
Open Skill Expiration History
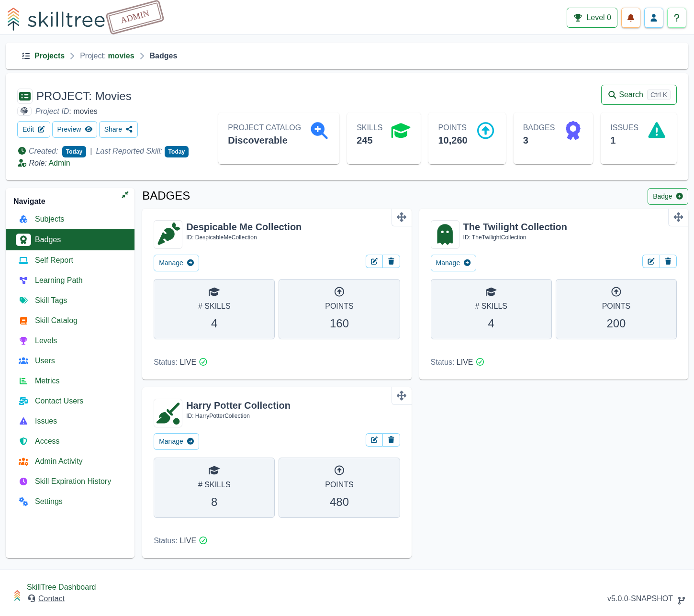point(70,482)
